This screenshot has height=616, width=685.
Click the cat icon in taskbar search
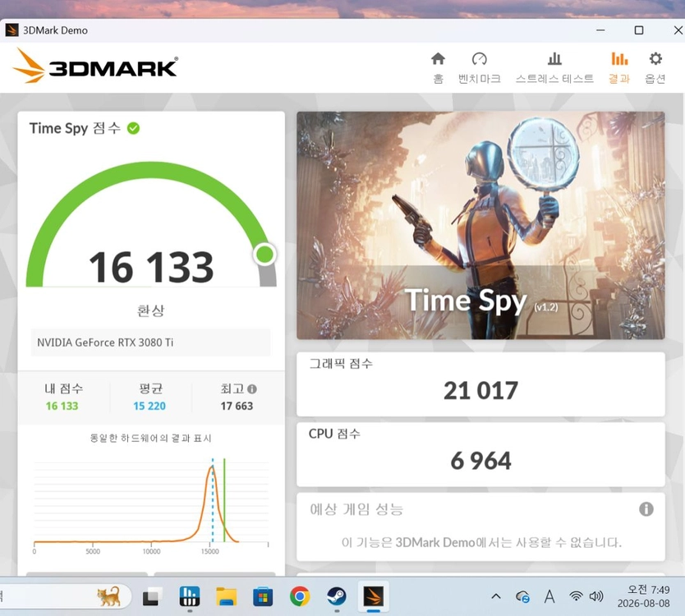point(108,596)
